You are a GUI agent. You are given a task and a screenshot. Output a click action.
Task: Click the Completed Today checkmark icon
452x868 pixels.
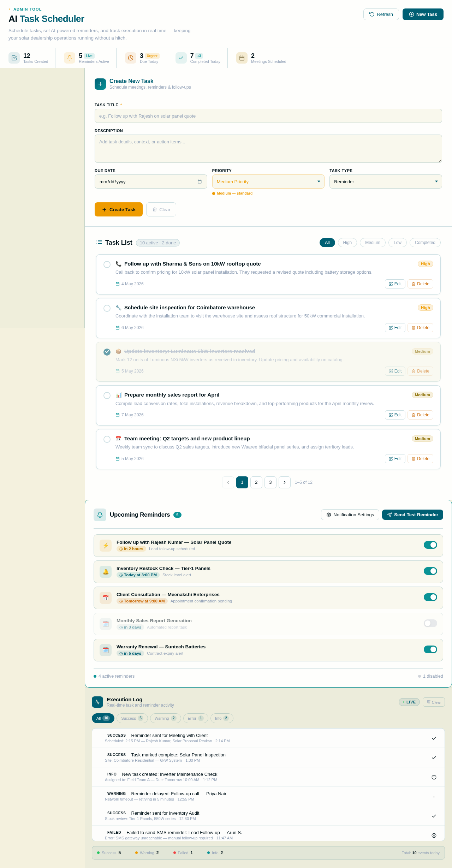point(181,58)
